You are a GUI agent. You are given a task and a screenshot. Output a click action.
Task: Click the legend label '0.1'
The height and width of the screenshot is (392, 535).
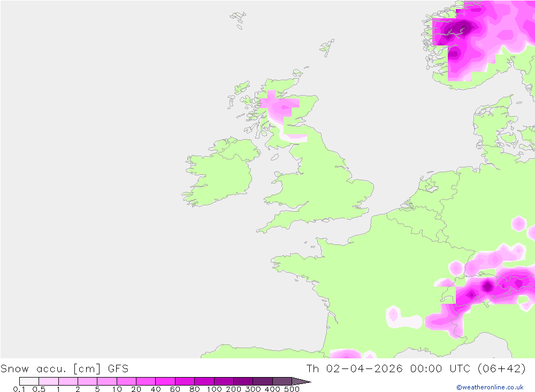(x=19, y=389)
